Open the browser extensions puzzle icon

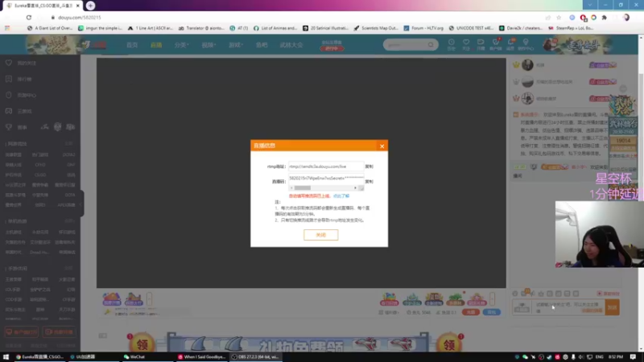605,18
